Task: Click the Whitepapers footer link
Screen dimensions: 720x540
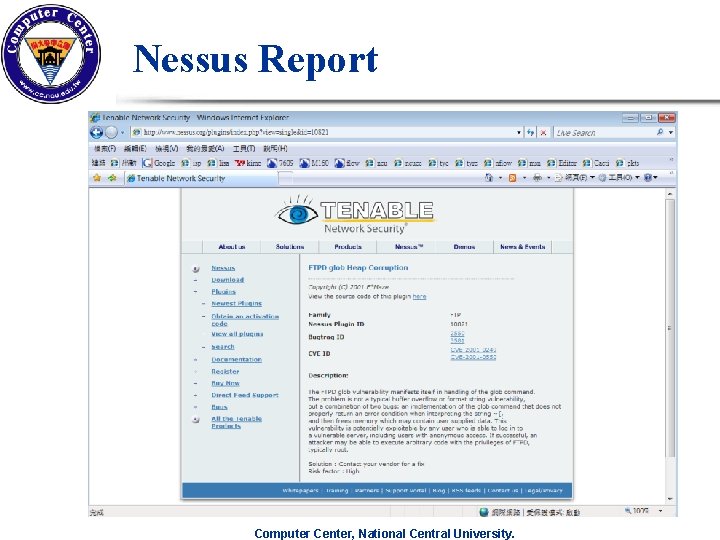Action: tap(300, 490)
